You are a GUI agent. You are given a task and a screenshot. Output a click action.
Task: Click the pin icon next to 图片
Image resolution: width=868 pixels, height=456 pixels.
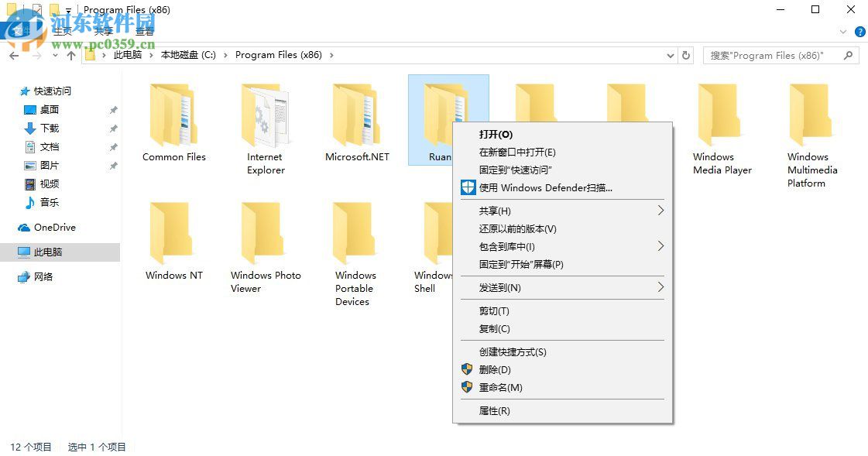(113, 165)
